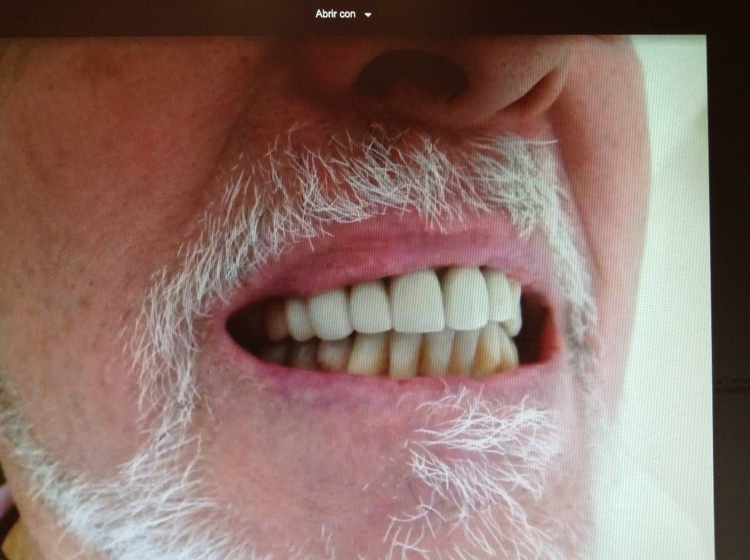Click the dark backdrop right of the photo

tap(729, 250)
